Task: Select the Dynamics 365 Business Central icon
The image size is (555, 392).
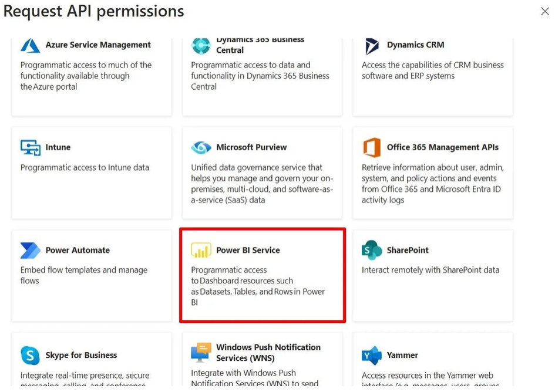Action: tap(201, 46)
